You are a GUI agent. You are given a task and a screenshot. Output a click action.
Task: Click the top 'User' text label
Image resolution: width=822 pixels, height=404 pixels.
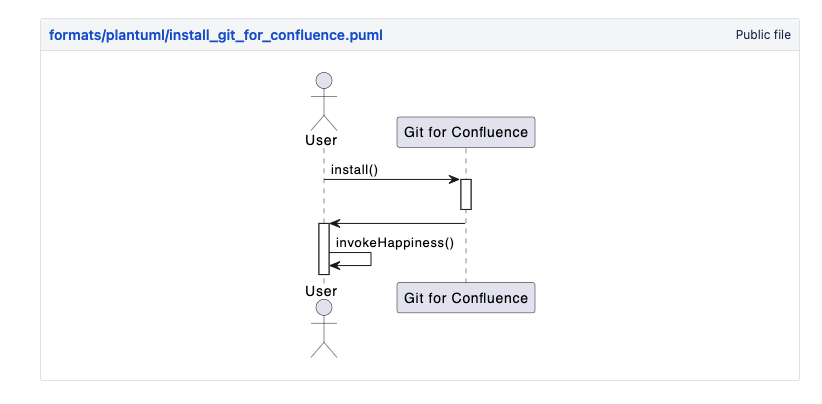[321, 140]
